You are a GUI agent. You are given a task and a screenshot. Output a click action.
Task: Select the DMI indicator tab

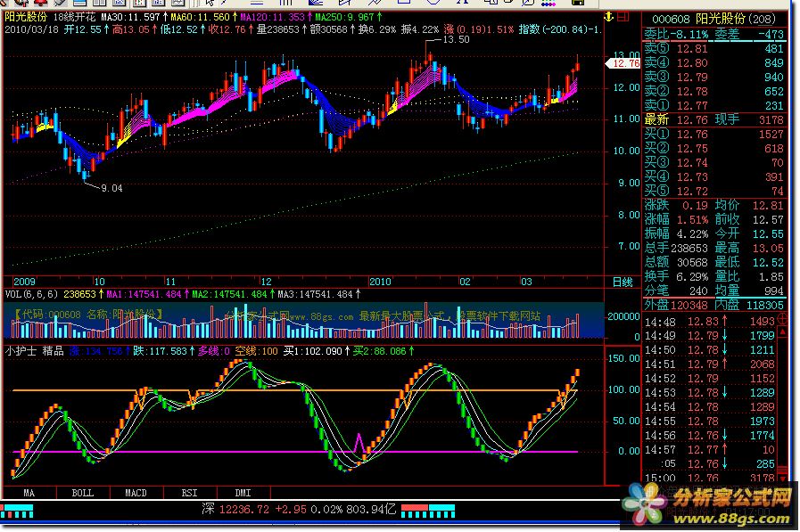click(x=243, y=492)
